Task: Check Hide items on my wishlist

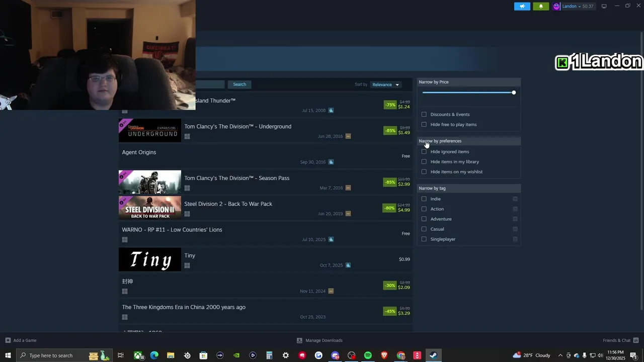Action: coord(424,171)
